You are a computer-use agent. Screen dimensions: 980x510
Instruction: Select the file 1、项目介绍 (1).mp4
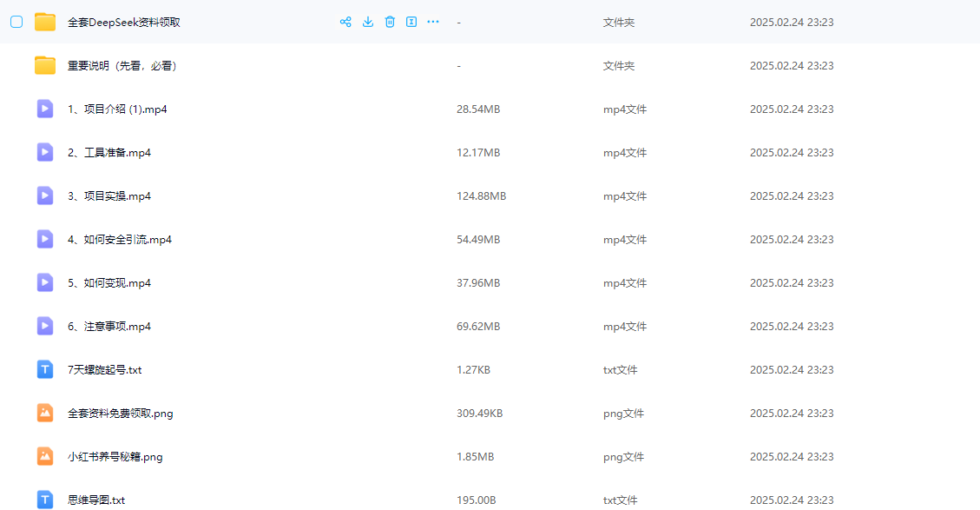117,109
